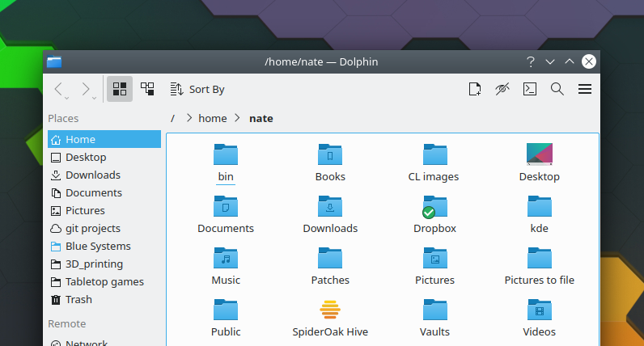This screenshot has height=346, width=644.
Task: Click the nate breadcrumb
Action: pyautogui.click(x=261, y=118)
